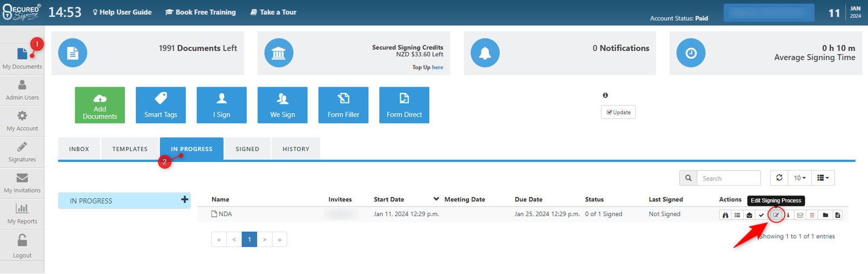Open Signatures in the left sidebar
Image resolution: width=868 pixels, height=274 pixels.
(22, 152)
